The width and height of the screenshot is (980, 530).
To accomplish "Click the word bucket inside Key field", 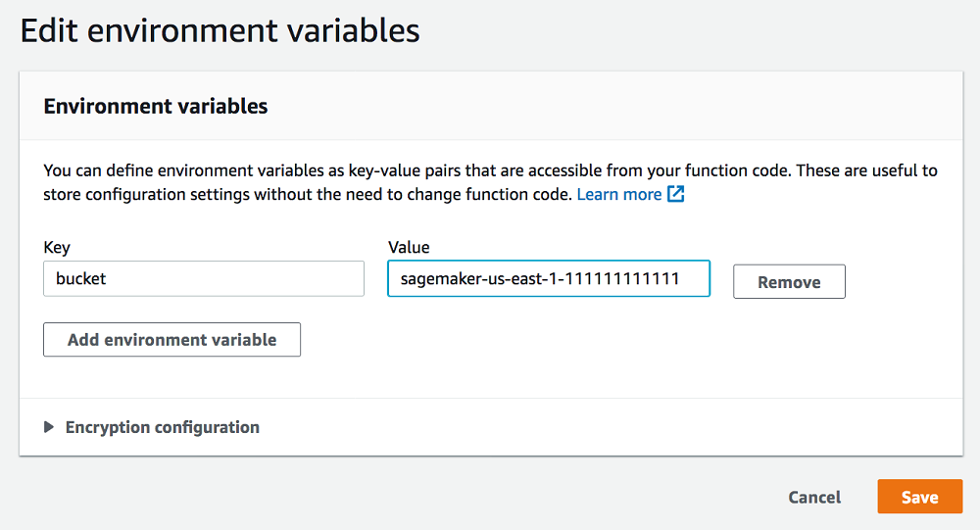I will (x=81, y=278).
